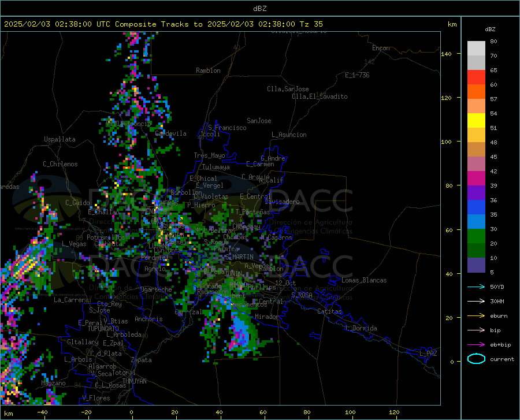Click the Ugarteche label
The image size is (520, 420).
pyautogui.click(x=156, y=289)
